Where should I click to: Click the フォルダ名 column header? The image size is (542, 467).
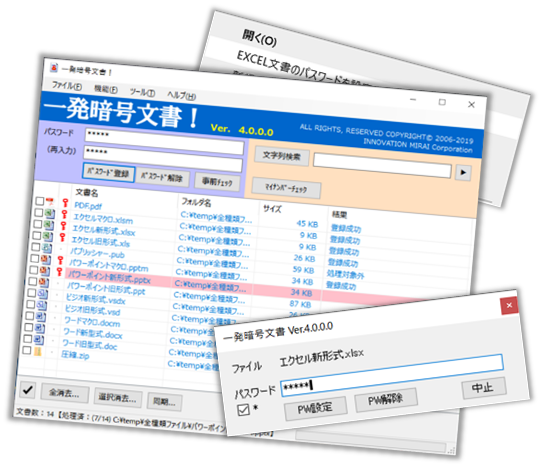pyautogui.click(x=197, y=202)
